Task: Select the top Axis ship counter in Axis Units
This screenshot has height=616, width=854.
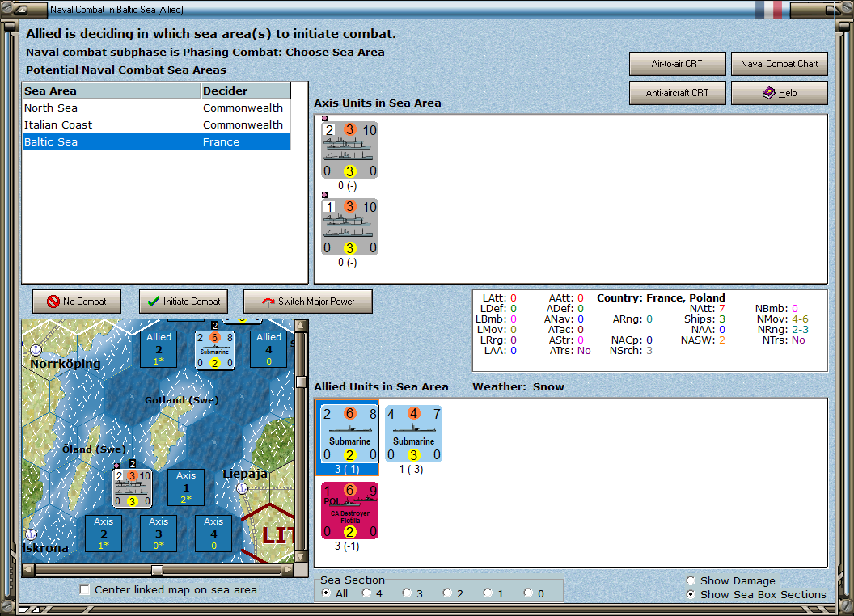Action: (349, 150)
